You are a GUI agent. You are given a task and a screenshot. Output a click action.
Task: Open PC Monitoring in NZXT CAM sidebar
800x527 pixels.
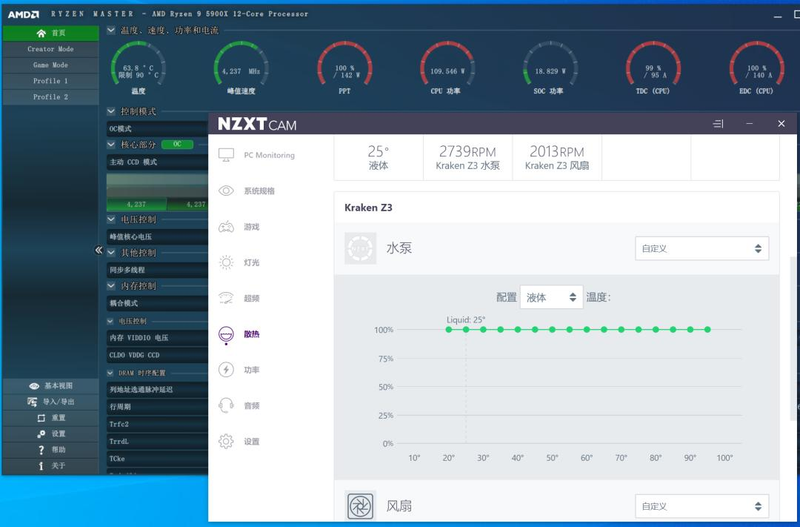[226, 155]
